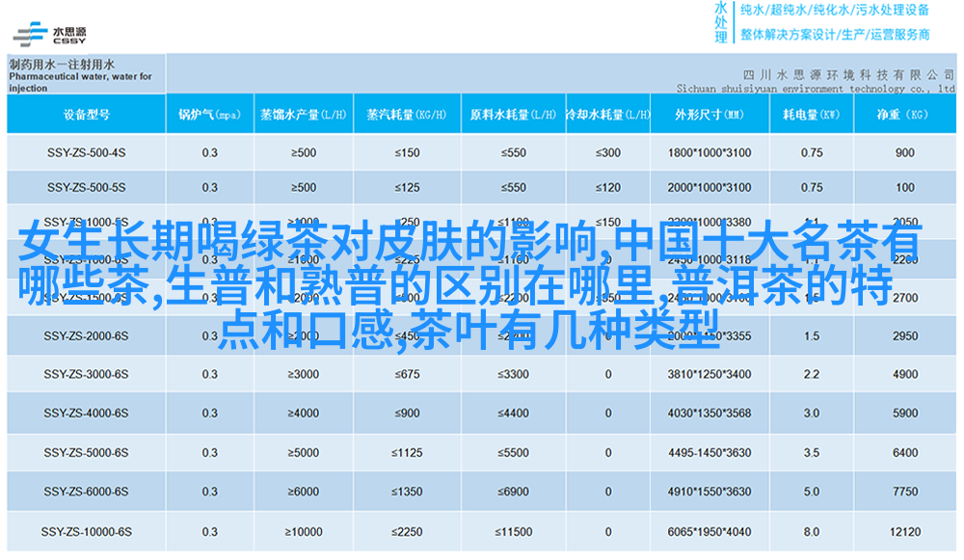The height and width of the screenshot is (560, 964).
Task: Select the 外形尺寸(MM) column header
Action: pos(709,115)
